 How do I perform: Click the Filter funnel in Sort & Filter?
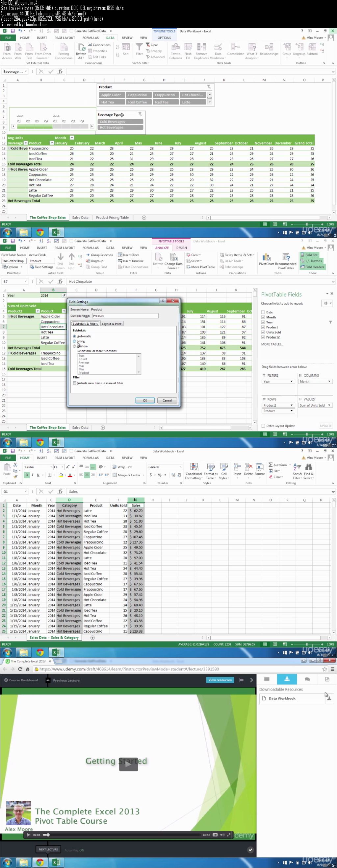tap(139, 49)
